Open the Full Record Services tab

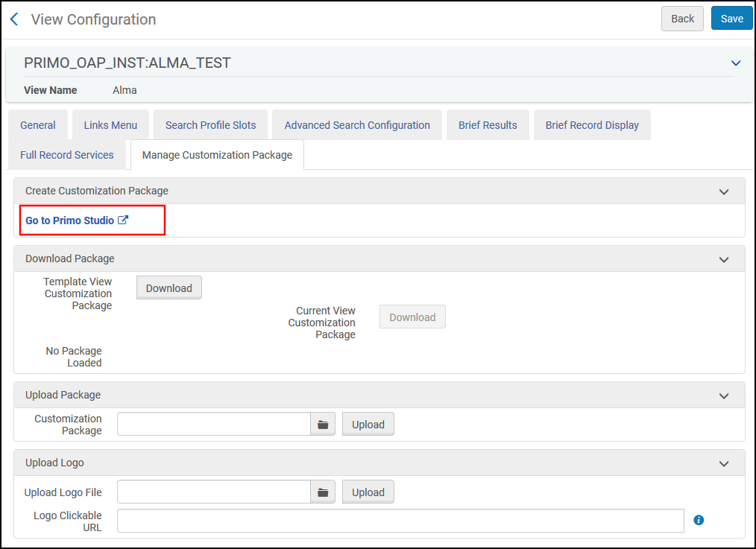(x=67, y=155)
